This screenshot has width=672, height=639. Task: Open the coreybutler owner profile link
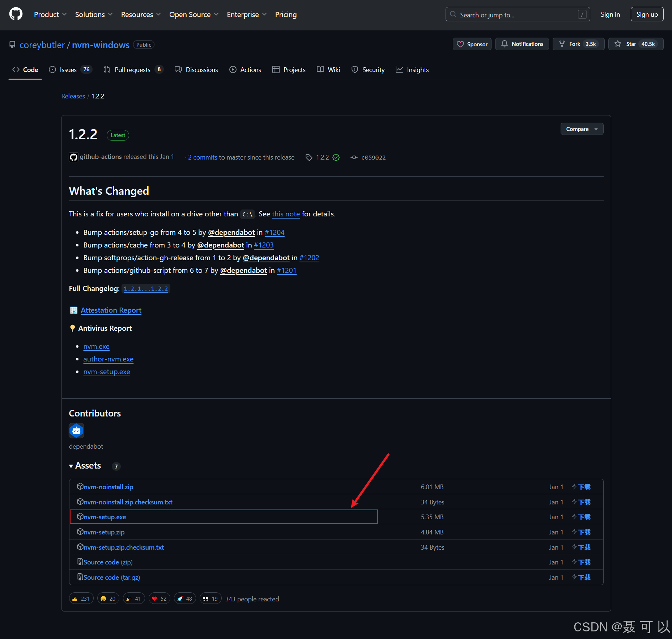[42, 45]
